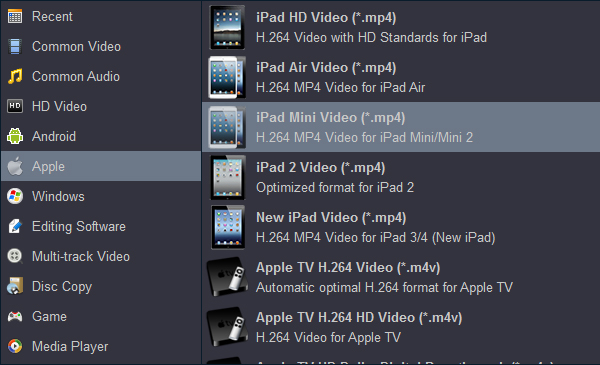Switch to Common Video category
Screen dimensions: 600x365
101,46
